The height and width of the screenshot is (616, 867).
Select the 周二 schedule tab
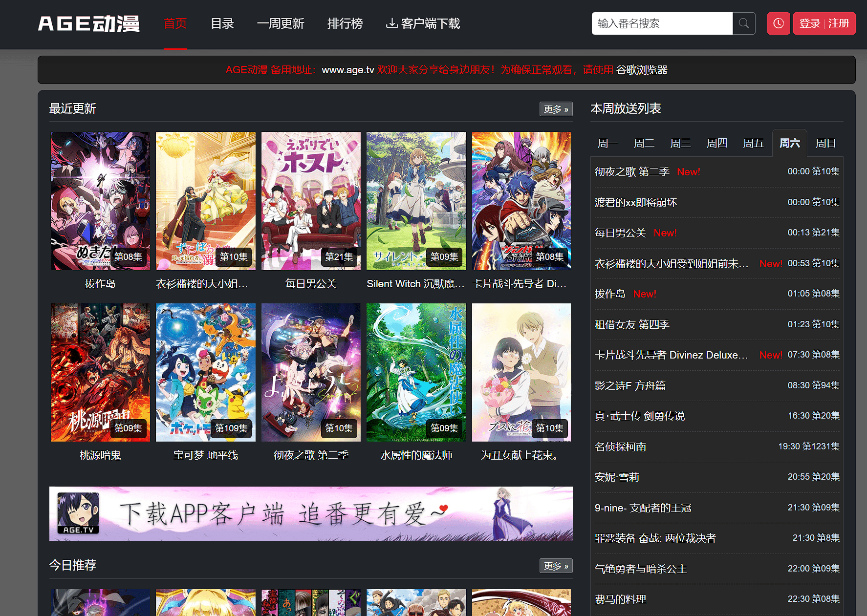[x=644, y=143]
